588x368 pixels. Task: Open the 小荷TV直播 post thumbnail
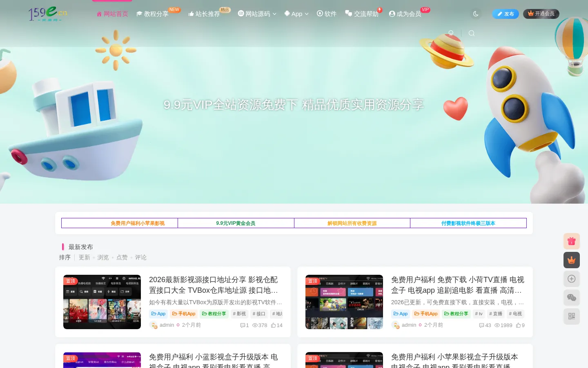click(344, 302)
